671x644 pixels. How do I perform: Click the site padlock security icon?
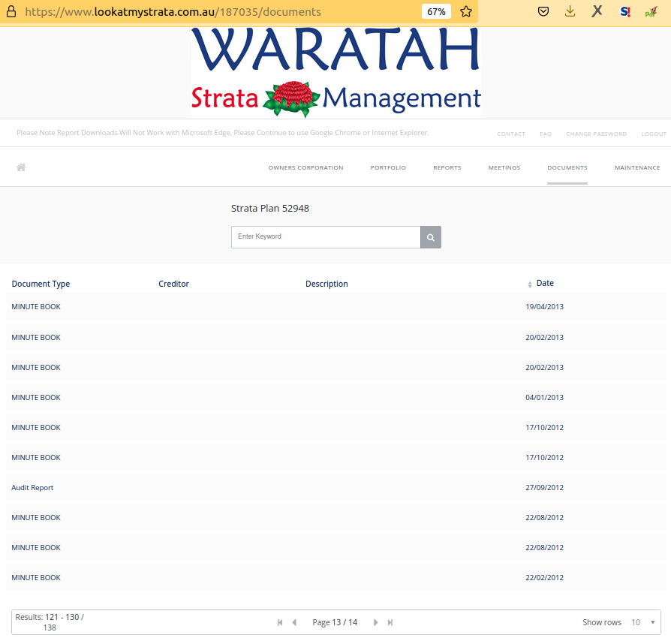11,11
